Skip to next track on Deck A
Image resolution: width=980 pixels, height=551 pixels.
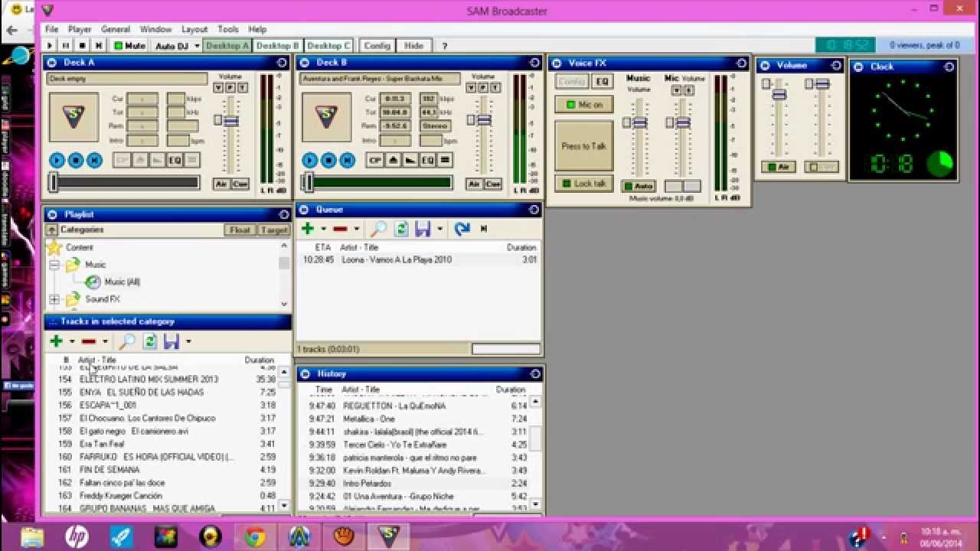[x=94, y=160]
